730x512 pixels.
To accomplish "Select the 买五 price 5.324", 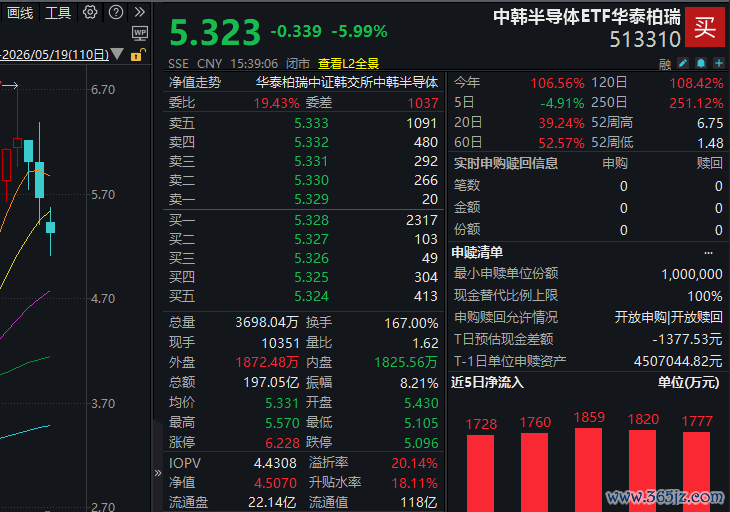I will point(311,296).
